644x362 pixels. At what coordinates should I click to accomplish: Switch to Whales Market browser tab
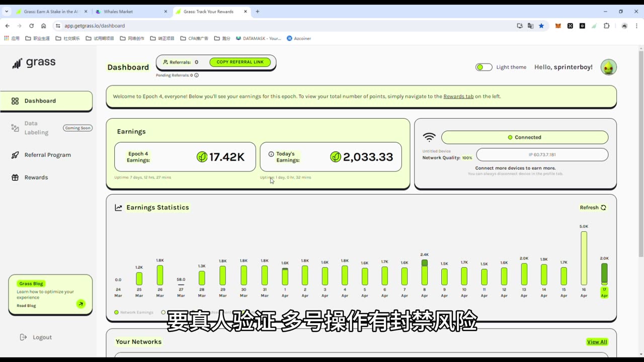click(132, 12)
